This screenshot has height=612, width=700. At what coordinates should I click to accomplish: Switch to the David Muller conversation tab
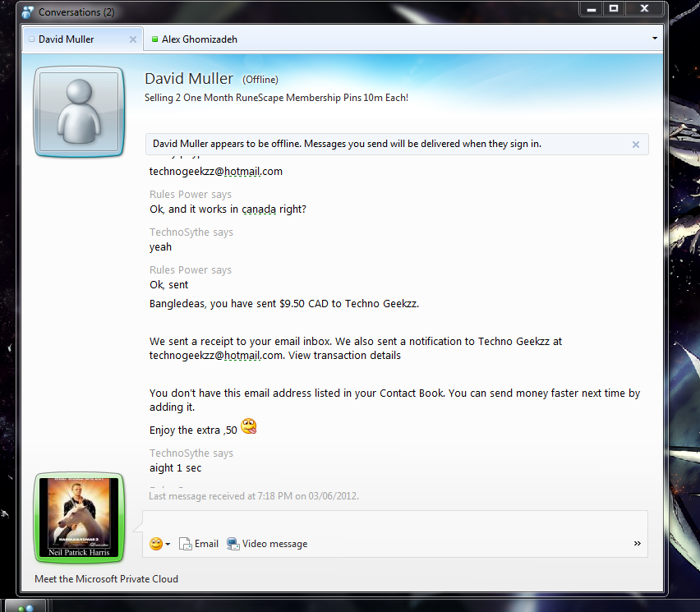point(83,39)
